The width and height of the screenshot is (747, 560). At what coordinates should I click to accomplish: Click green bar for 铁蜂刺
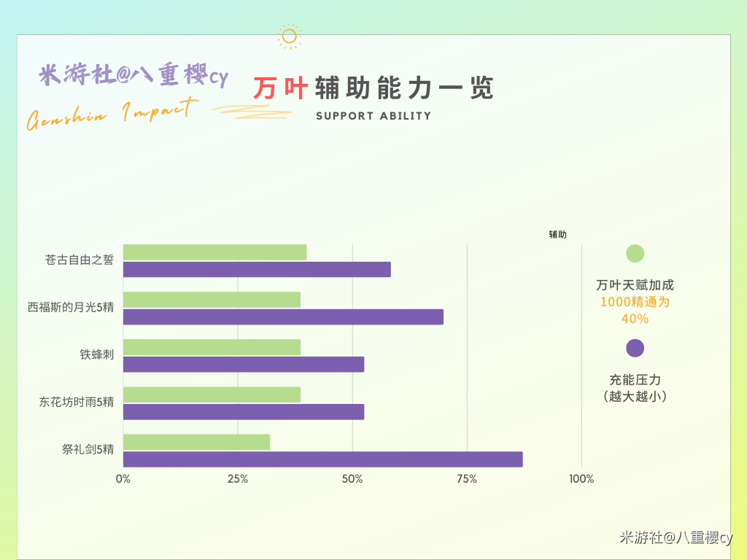[212, 347]
